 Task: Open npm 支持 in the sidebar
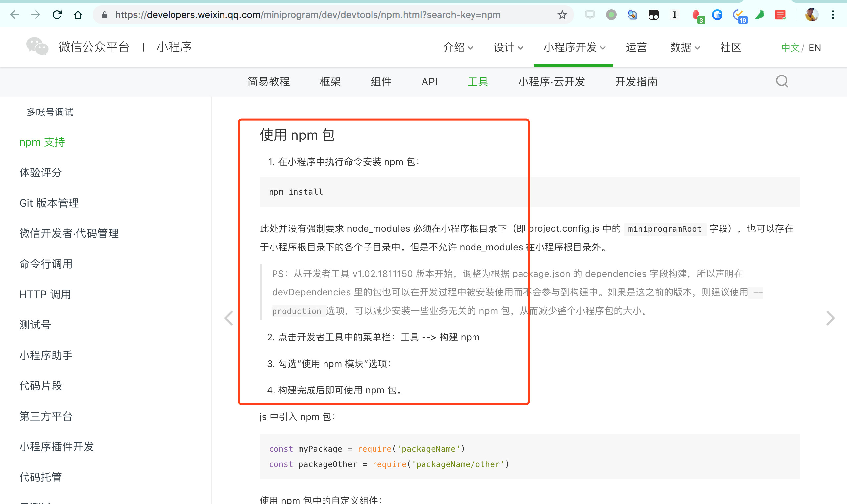coord(42,142)
